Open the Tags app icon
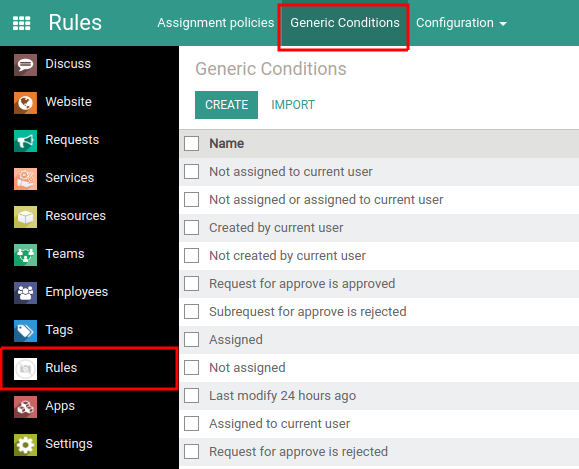 click(x=25, y=331)
